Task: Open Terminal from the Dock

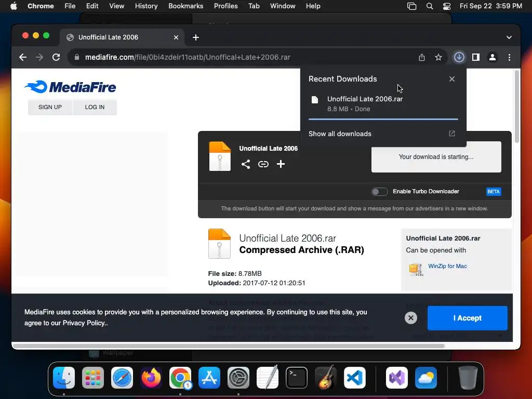Action: tap(297, 378)
